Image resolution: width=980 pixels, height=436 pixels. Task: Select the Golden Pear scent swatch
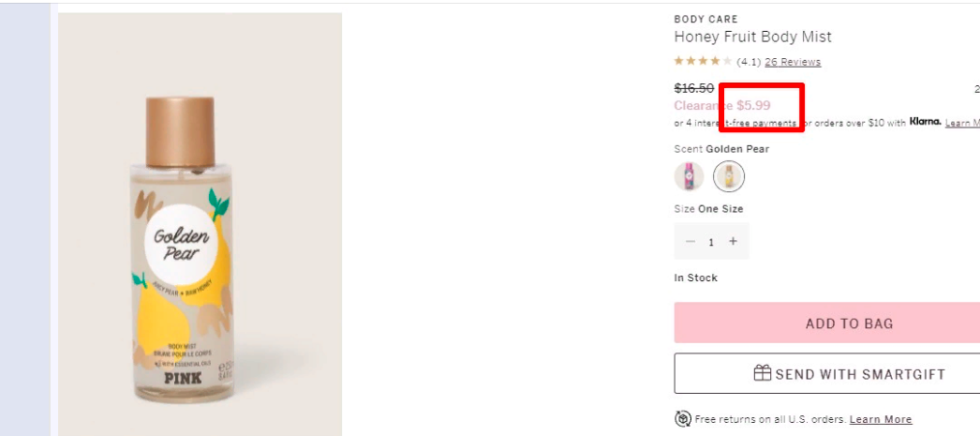(729, 176)
